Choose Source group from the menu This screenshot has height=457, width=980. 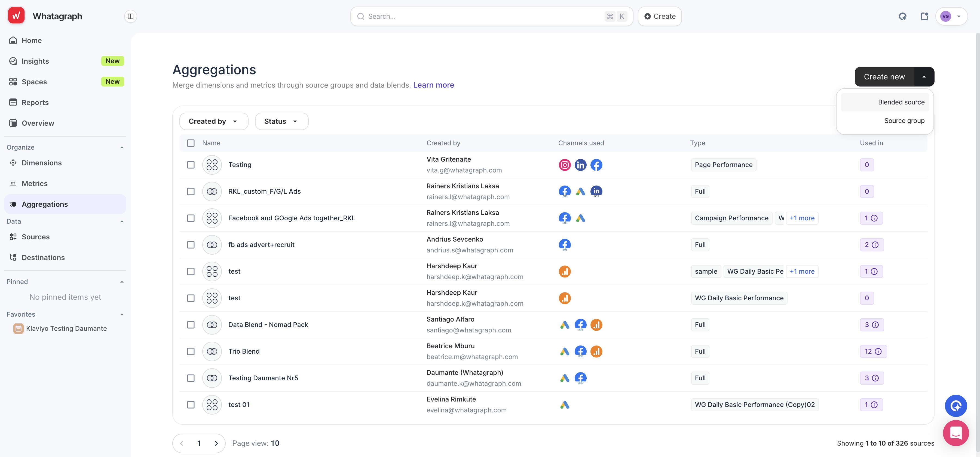click(884, 121)
